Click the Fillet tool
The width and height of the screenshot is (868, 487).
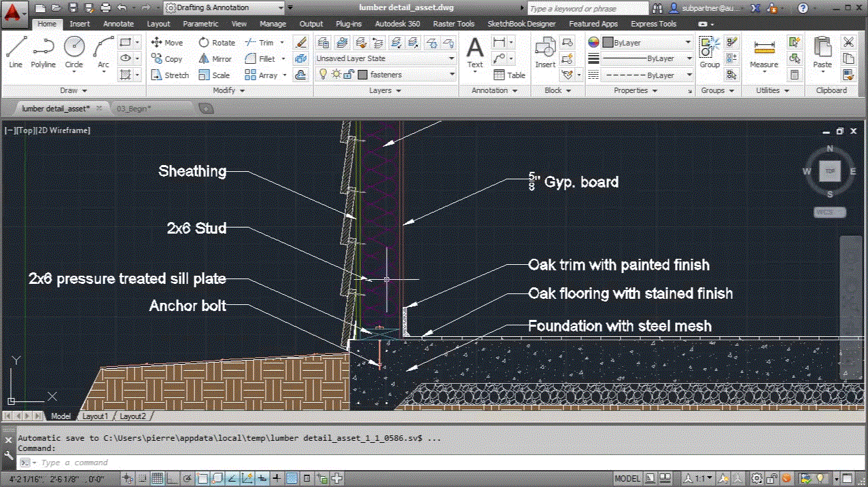click(260, 59)
